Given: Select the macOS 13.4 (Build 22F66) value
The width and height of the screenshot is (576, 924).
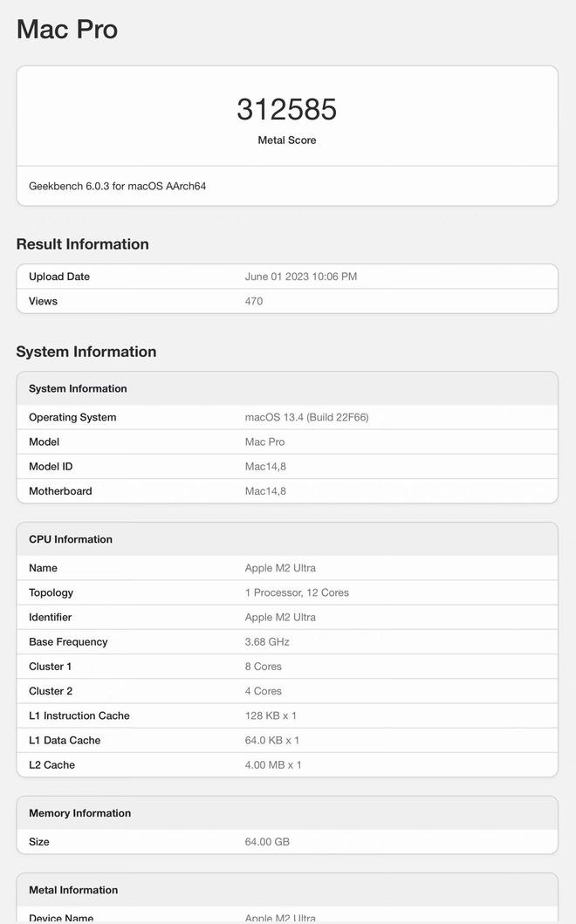Looking at the screenshot, I should 306,417.
